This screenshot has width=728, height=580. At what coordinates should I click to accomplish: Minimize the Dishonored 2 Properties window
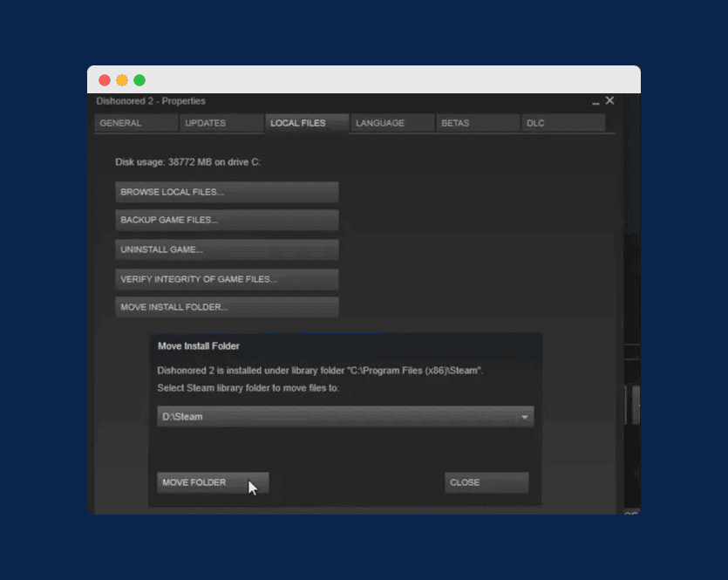click(x=595, y=102)
